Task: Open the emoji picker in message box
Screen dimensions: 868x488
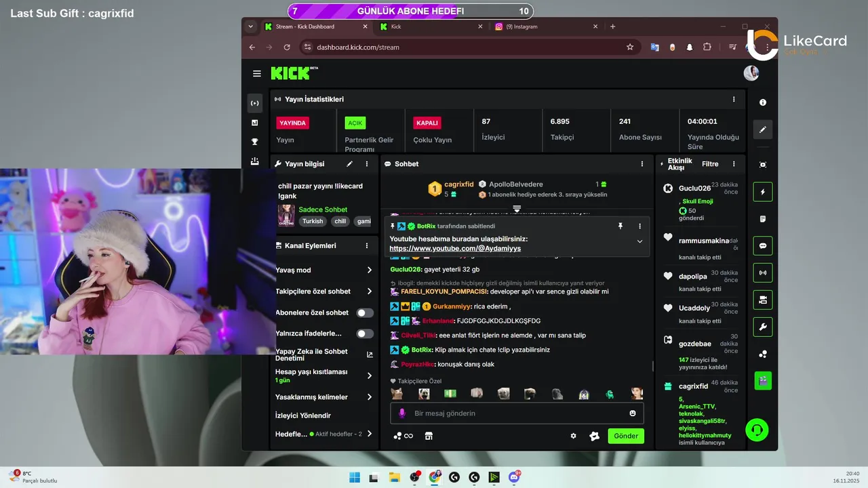Action: (x=633, y=413)
